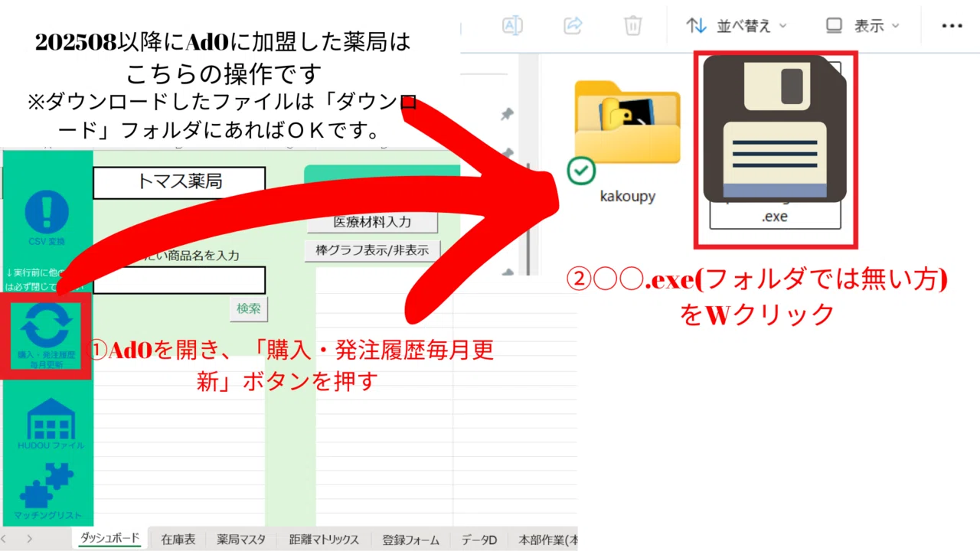
Task: Open the HUDOUファイル warehouse icon
Action: pyautogui.click(x=51, y=418)
